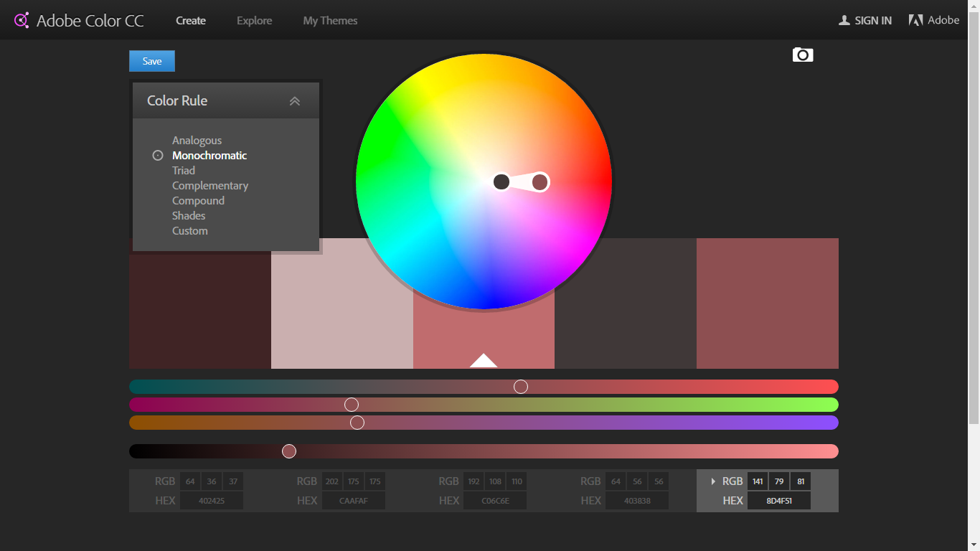Click the Adobe link text
This screenshot has width=980, height=551.
[x=943, y=20]
